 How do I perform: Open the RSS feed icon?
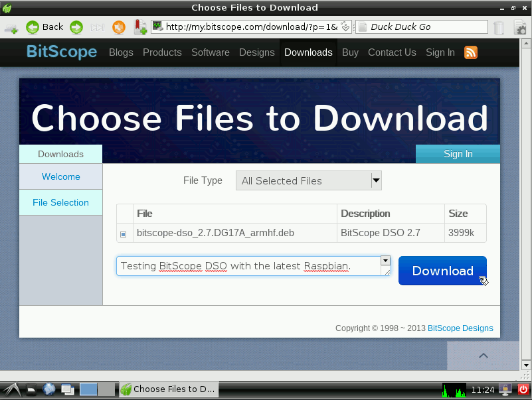pos(470,52)
